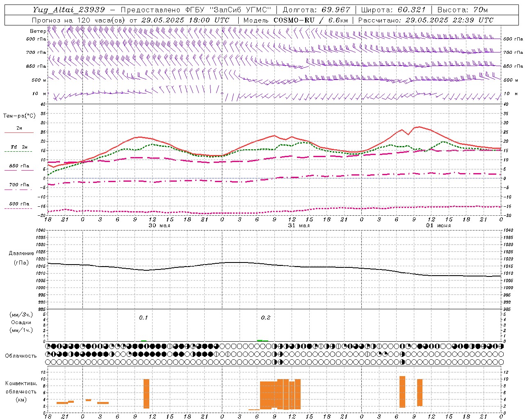Click the (мм/1ч.) precipitation unit label
525x420 pixels.
pos(21,330)
